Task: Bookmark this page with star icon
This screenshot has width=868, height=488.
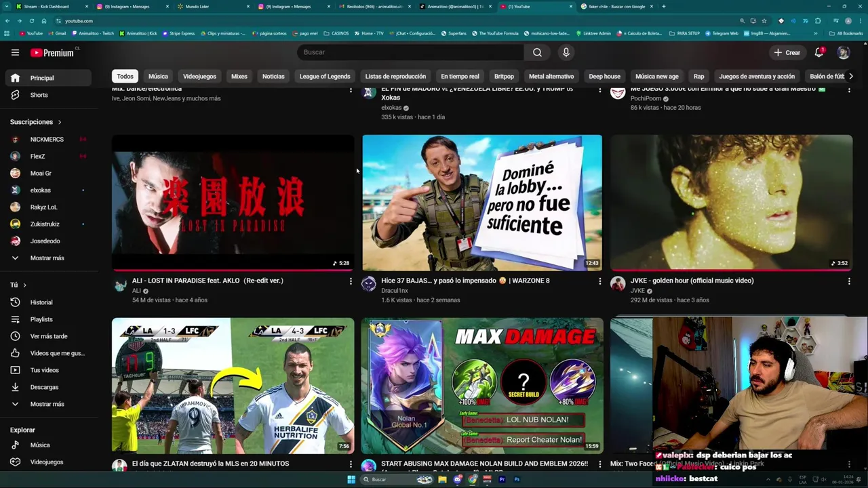Action: click(x=764, y=21)
